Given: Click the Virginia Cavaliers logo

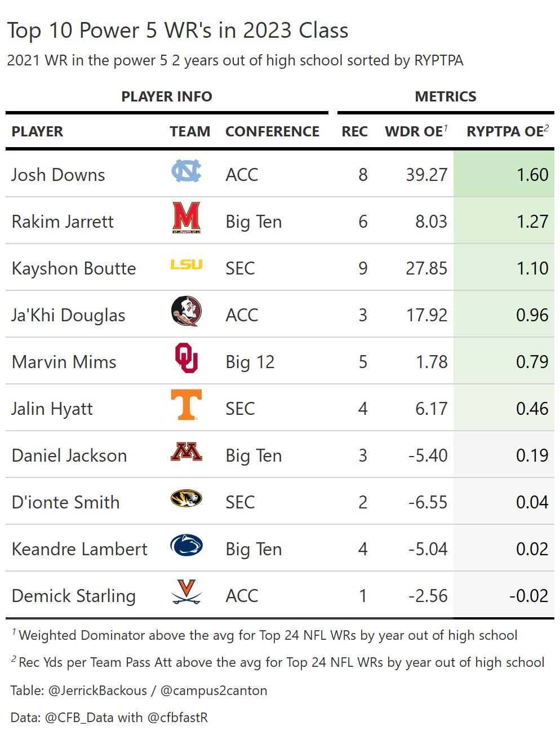Looking at the screenshot, I should [x=186, y=592].
